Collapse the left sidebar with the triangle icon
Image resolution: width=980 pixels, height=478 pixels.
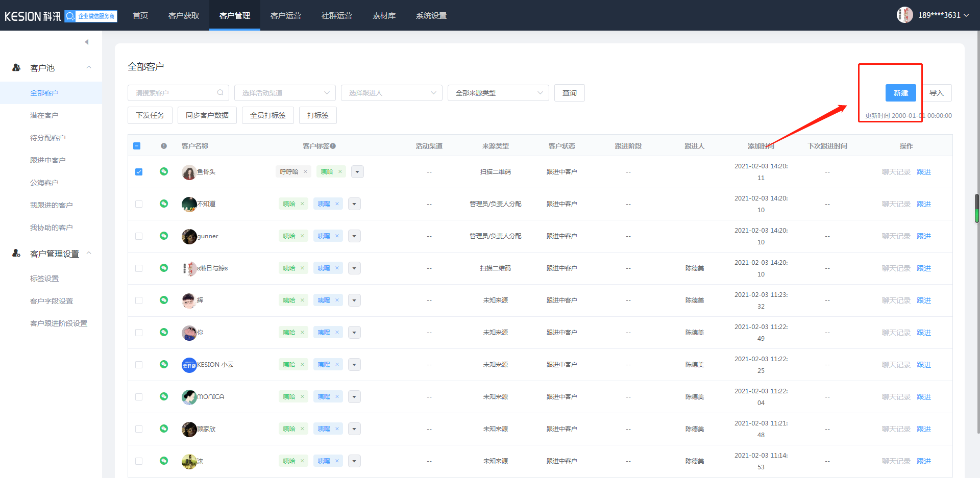pyautogui.click(x=87, y=42)
